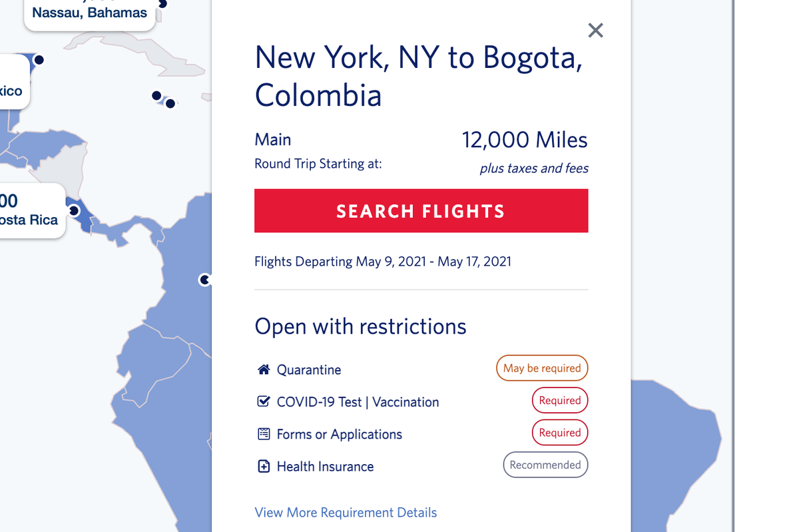Toggle the 'May be required' Quarantine badge
The image size is (799, 532).
(x=542, y=368)
